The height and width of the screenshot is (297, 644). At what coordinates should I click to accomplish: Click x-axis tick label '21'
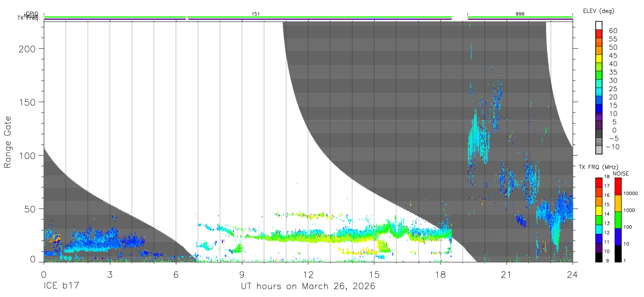tap(506, 274)
